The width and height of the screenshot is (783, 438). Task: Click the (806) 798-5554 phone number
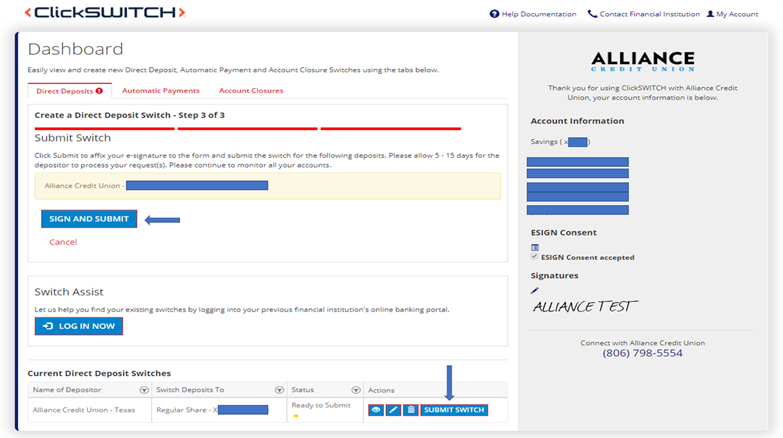[642, 353]
